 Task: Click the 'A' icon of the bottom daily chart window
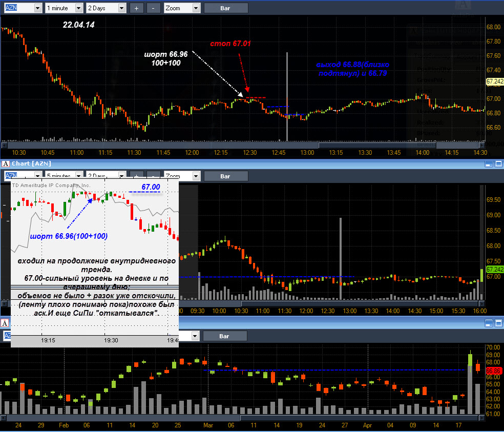pos(5,323)
